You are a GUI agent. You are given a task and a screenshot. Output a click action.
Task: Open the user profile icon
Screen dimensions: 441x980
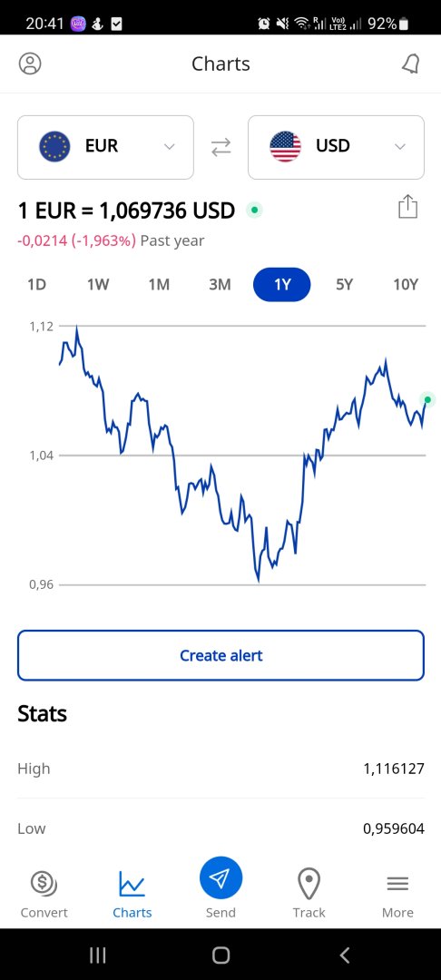coord(30,64)
